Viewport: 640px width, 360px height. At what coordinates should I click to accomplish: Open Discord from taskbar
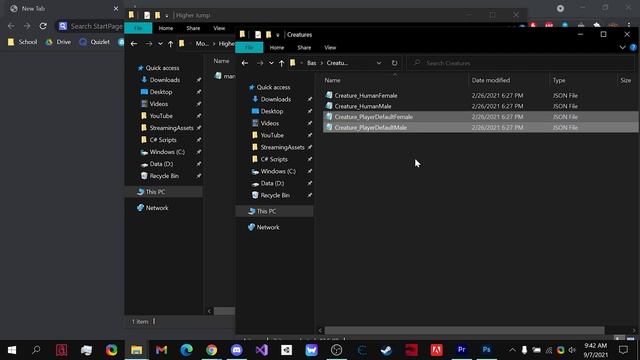(x=237, y=350)
